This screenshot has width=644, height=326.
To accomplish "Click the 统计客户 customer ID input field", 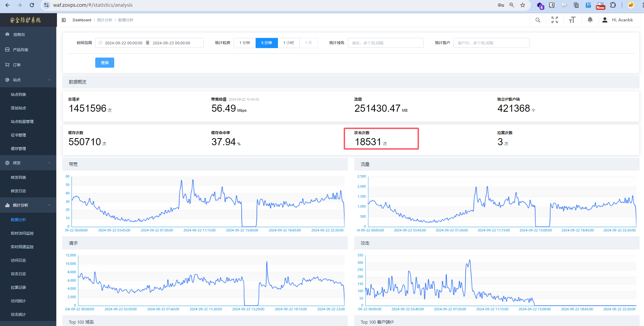I will [491, 43].
